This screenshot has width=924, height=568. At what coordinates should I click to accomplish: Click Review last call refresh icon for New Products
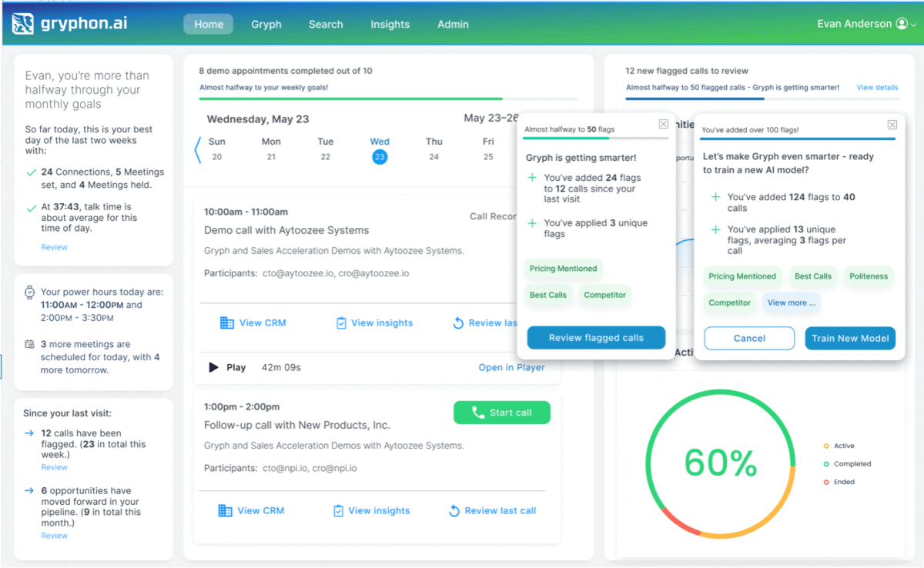454,511
